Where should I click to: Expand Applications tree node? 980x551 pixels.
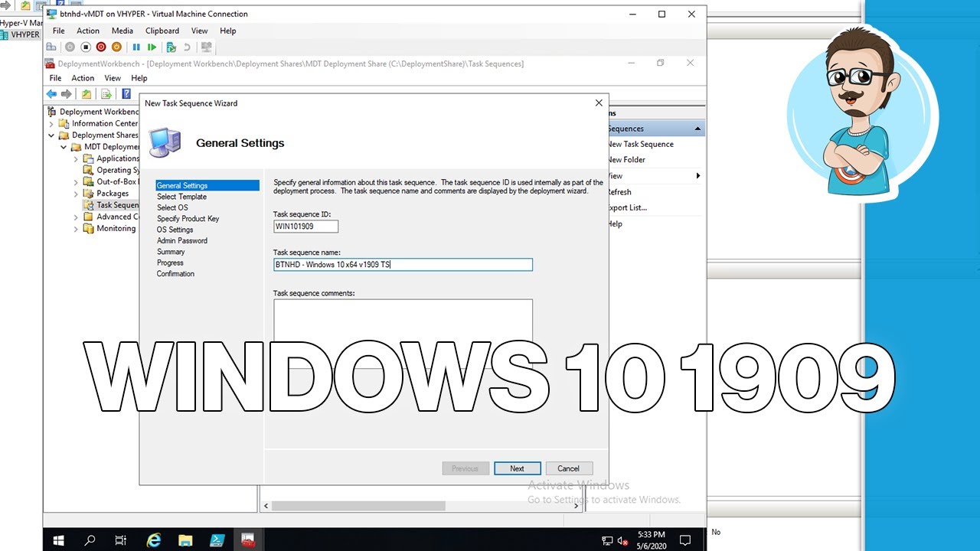coord(77,158)
